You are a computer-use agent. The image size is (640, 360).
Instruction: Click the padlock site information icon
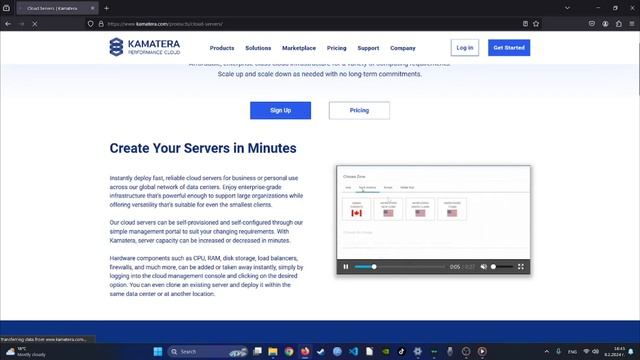pyautogui.click(x=101, y=24)
